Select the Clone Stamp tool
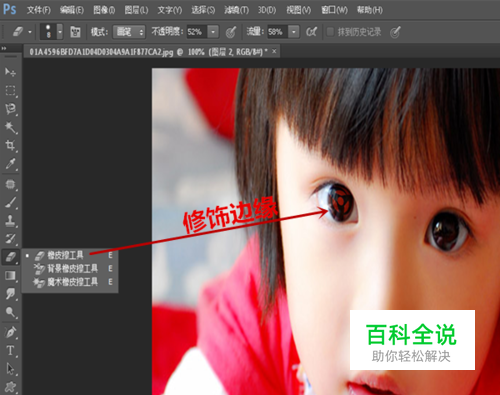500x395 pixels. [10, 220]
